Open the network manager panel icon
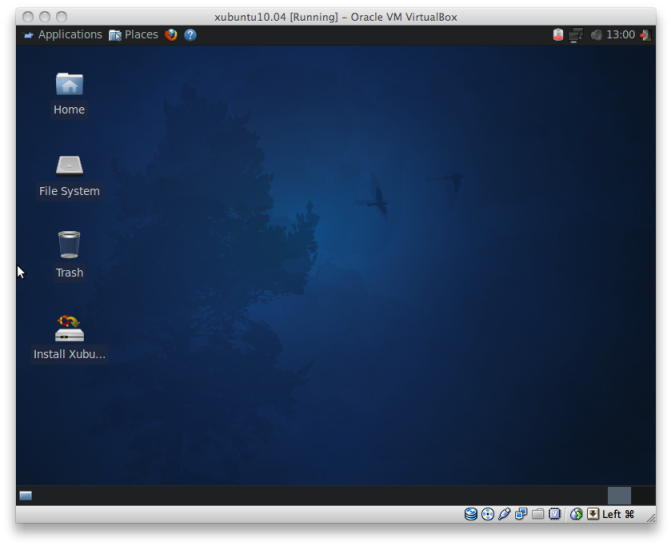This screenshot has width=671, height=546. (576, 35)
